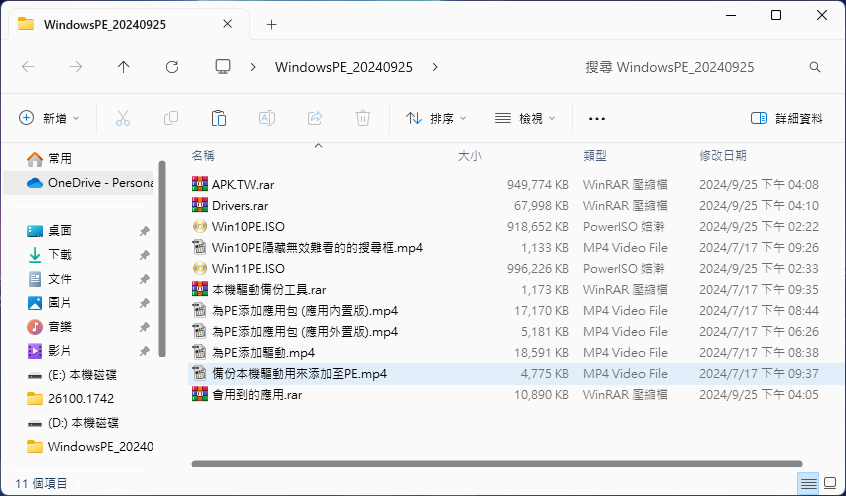Switch to large thumbnails view in status bar
Image resolution: width=846 pixels, height=496 pixels.
830,483
